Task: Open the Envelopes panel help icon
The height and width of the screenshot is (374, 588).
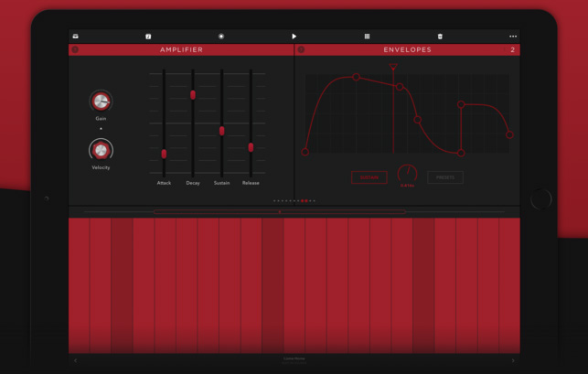Action: (301, 49)
